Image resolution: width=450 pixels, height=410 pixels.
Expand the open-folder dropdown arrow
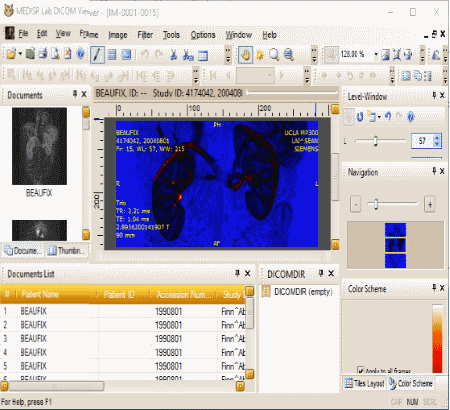(x=20, y=54)
